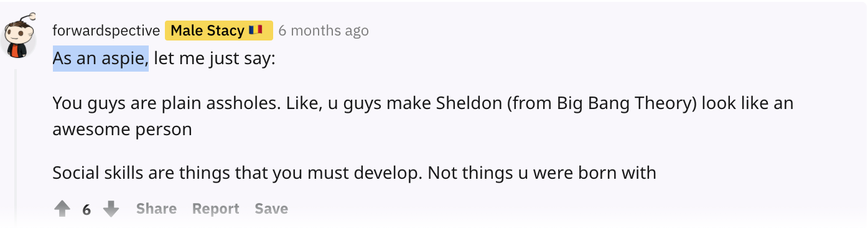Click the 'awesome person' line of text
Viewport: 868px width, 228px height.
click(x=122, y=130)
